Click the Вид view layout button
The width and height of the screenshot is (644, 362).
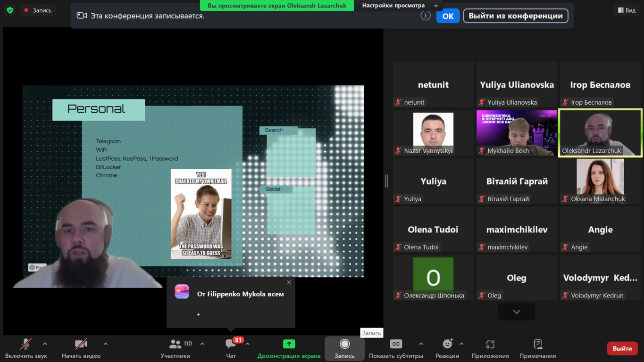click(627, 10)
